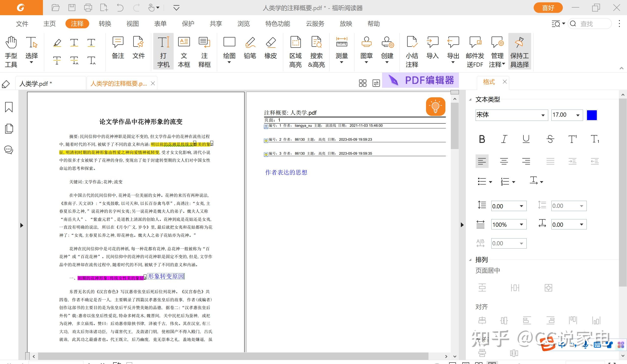The image size is (627, 364).
Task: Toggle Keep Tool Selected (保持工具选择)
Action: point(520,52)
